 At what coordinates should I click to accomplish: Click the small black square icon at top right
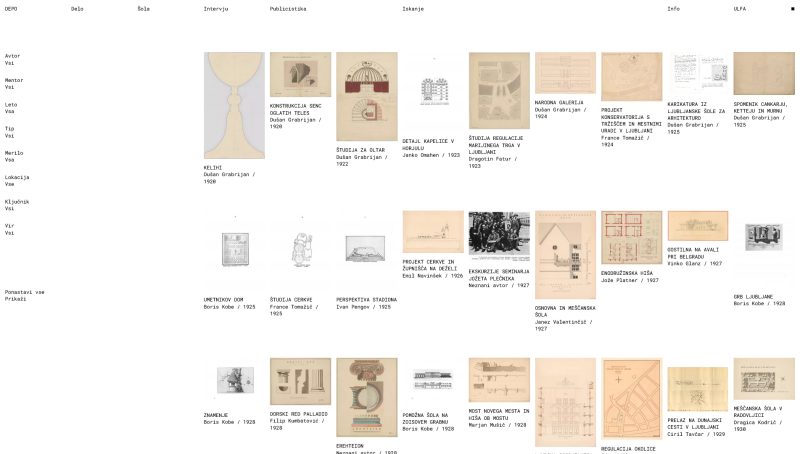click(x=792, y=9)
